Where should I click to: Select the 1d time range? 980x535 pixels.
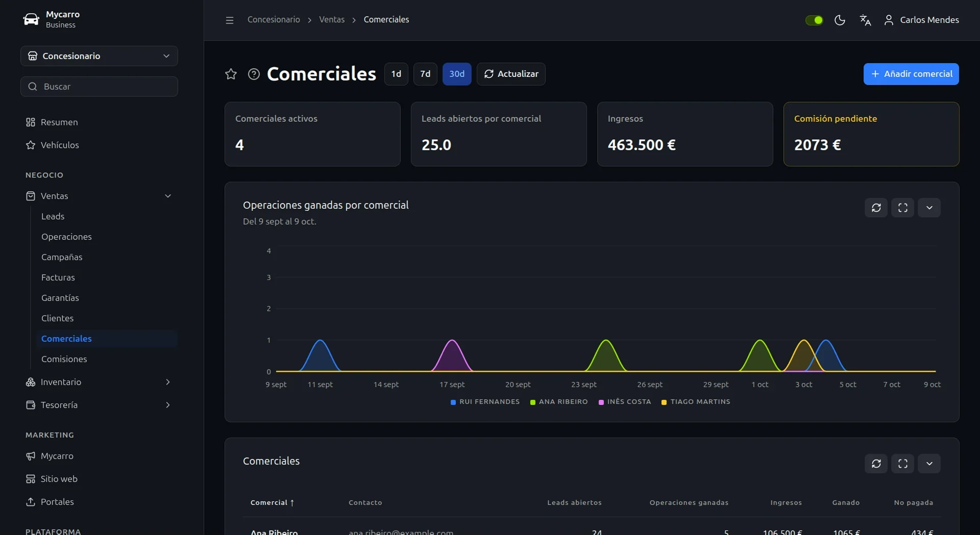[x=396, y=74]
